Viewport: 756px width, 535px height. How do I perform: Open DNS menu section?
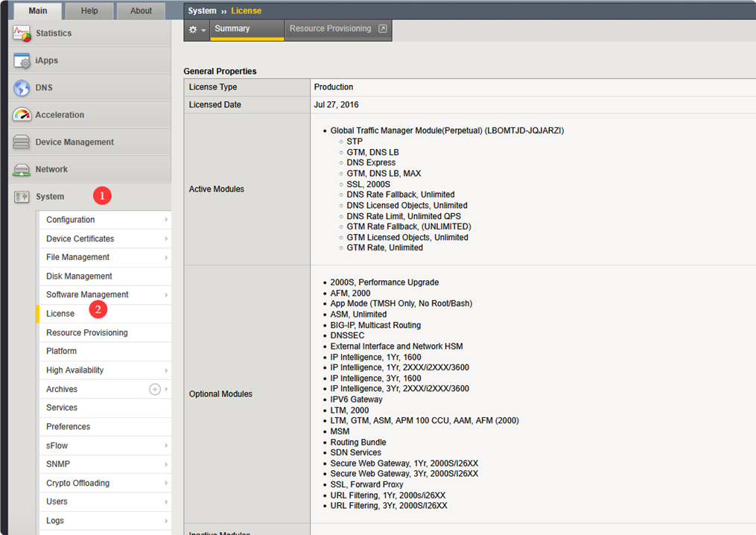[x=89, y=87]
